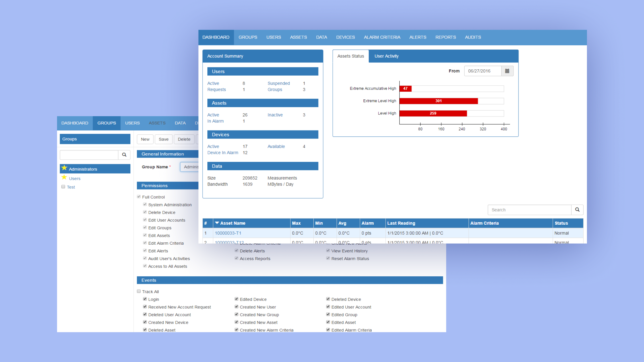Click the groups panel search magnifier

pos(124,155)
